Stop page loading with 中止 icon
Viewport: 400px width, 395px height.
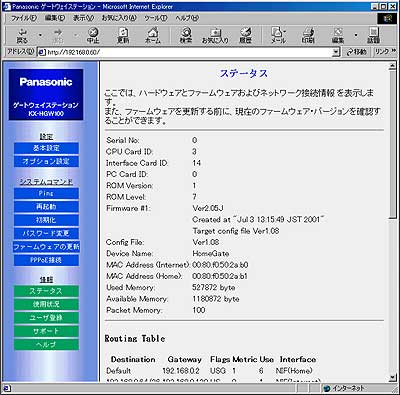coord(93,36)
